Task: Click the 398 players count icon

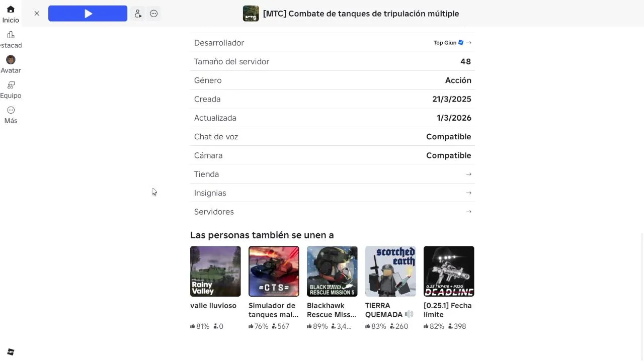Action: coord(450,326)
